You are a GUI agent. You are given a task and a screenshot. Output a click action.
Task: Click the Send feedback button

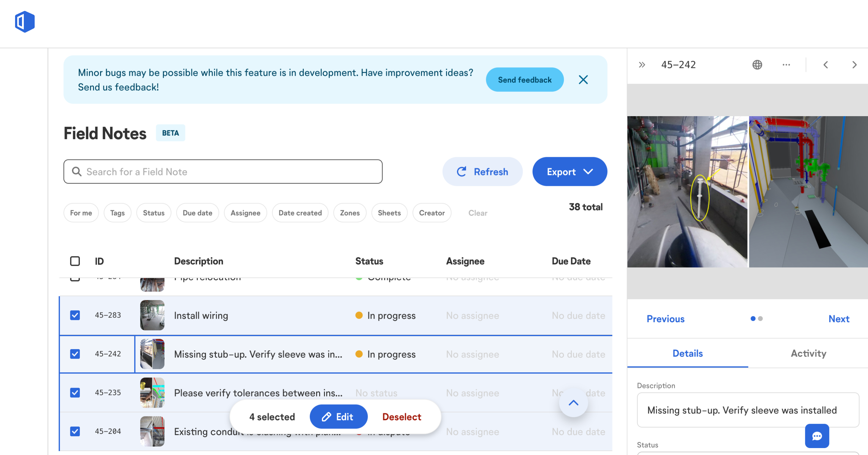(x=524, y=80)
